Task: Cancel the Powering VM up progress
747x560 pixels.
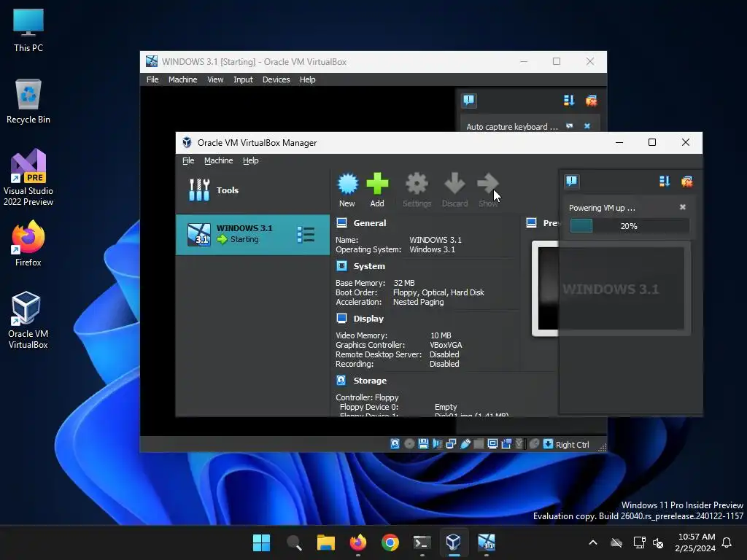Action: tap(682, 207)
